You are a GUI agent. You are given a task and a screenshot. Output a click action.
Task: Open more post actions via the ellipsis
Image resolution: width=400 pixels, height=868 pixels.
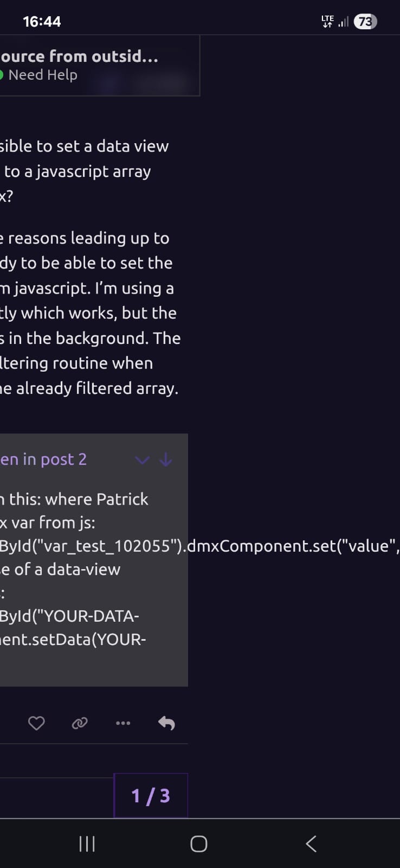(x=123, y=723)
